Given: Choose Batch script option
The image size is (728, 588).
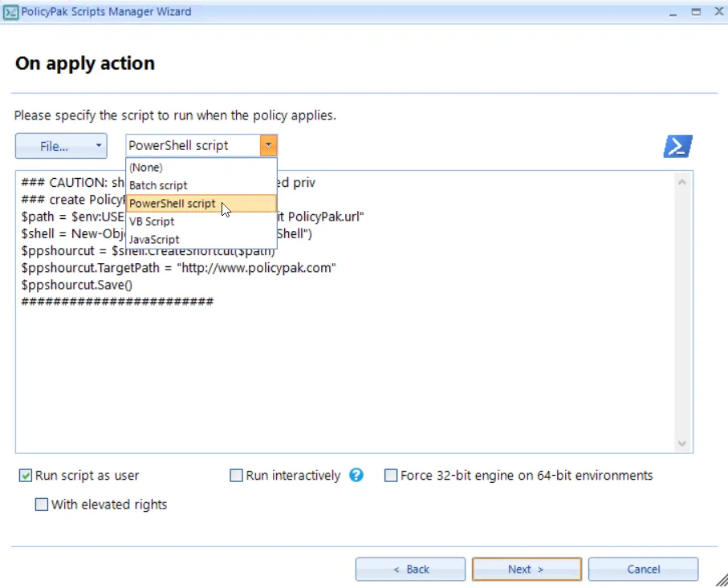Looking at the screenshot, I should click(x=201, y=185).
